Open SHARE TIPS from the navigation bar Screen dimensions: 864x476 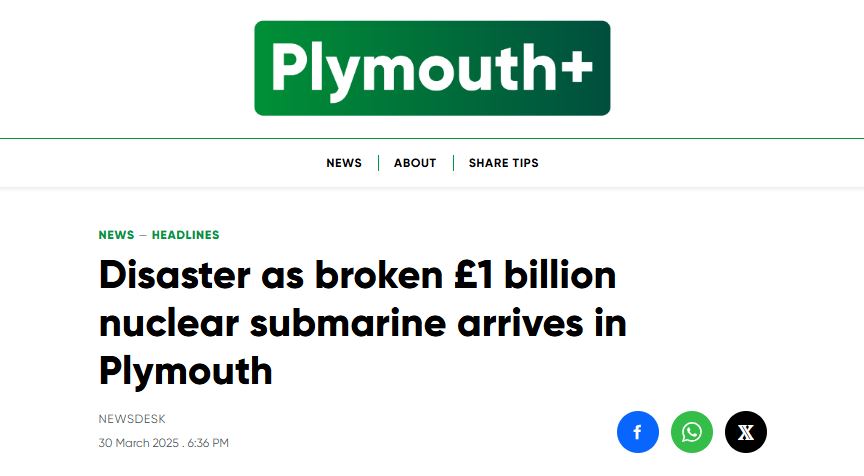click(503, 163)
